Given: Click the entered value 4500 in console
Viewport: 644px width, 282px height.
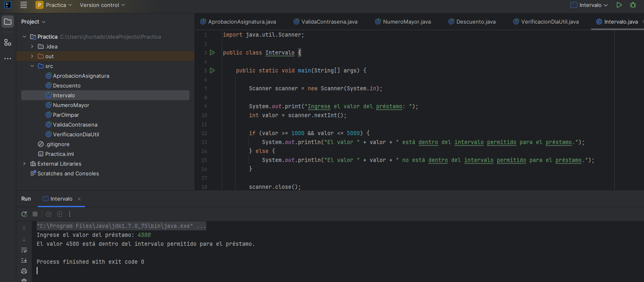Looking at the screenshot, I should (x=144, y=235).
